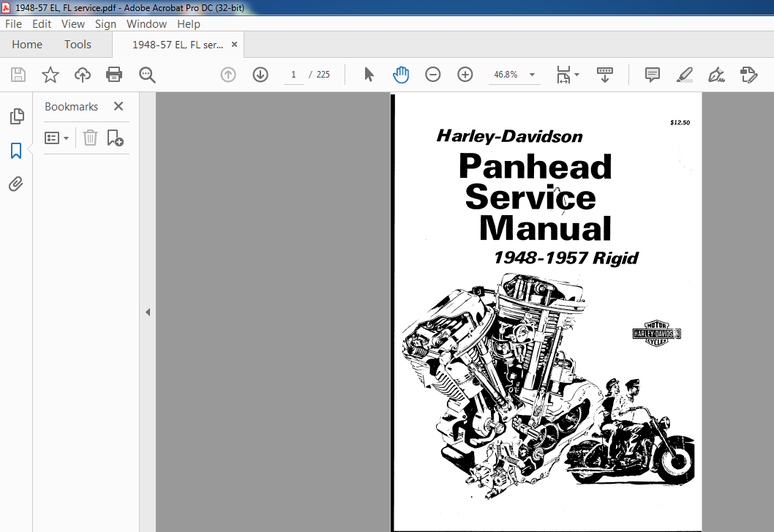Open the Find text search tool

point(147,75)
